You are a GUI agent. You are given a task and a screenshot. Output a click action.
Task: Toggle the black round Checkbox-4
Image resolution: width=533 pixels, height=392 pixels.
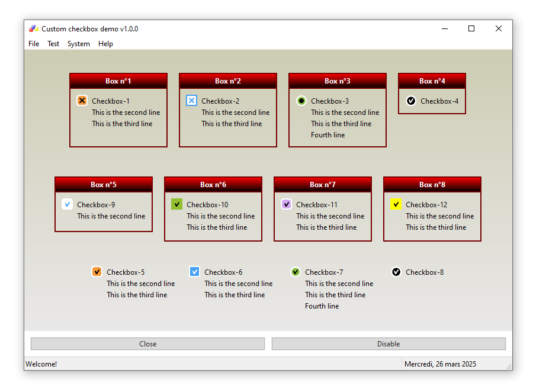(x=411, y=101)
